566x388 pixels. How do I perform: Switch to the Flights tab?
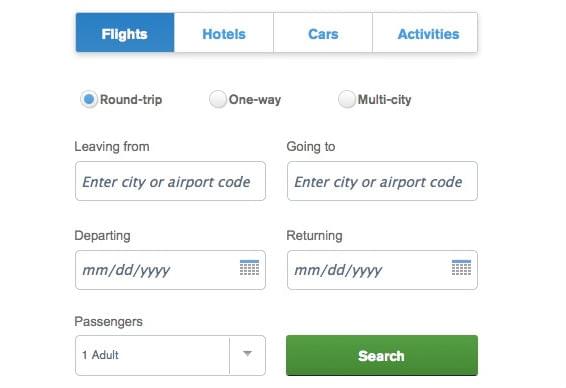[x=125, y=33]
